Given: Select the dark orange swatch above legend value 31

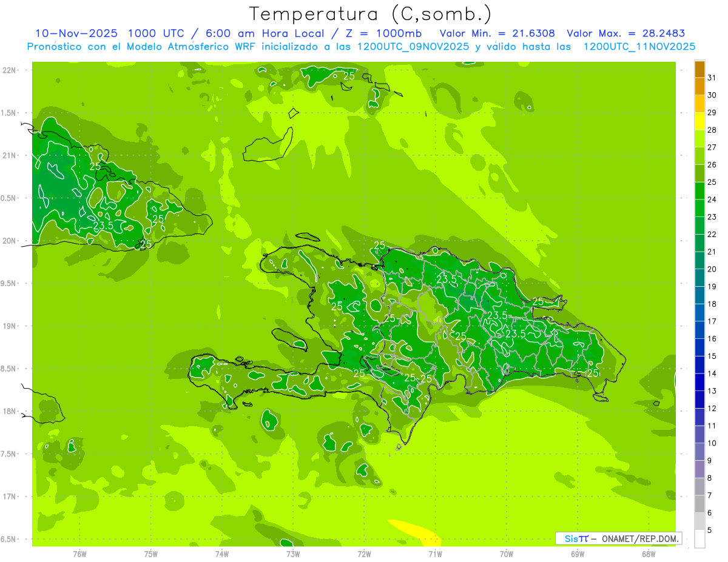Looking at the screenshot, I should pos(699,69).
